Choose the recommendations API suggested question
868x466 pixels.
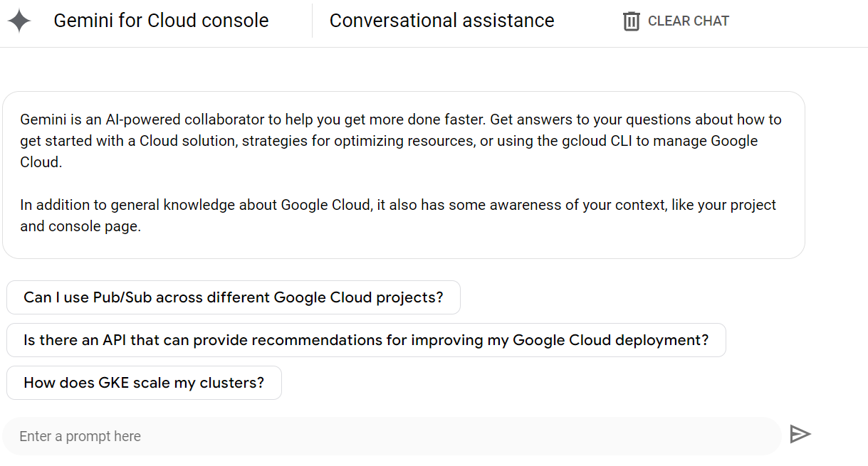tap(365, 340)
